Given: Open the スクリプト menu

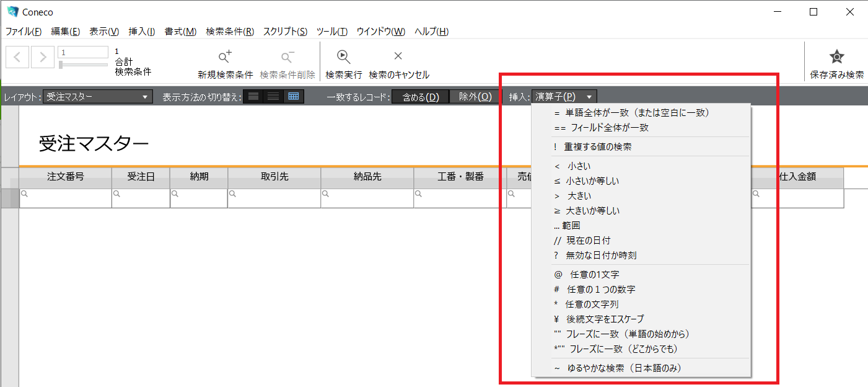Looking at the screenshot, I should [285, 32].
